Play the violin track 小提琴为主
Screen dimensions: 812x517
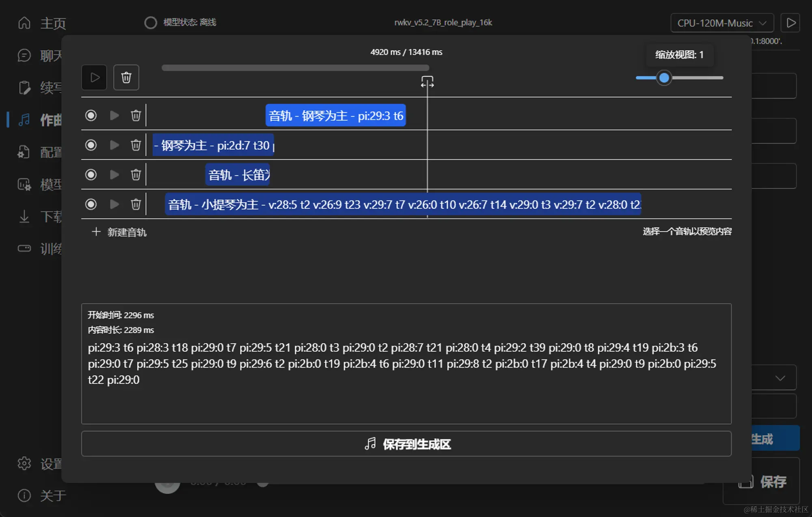pyautogui.click(x=114, y=204)
